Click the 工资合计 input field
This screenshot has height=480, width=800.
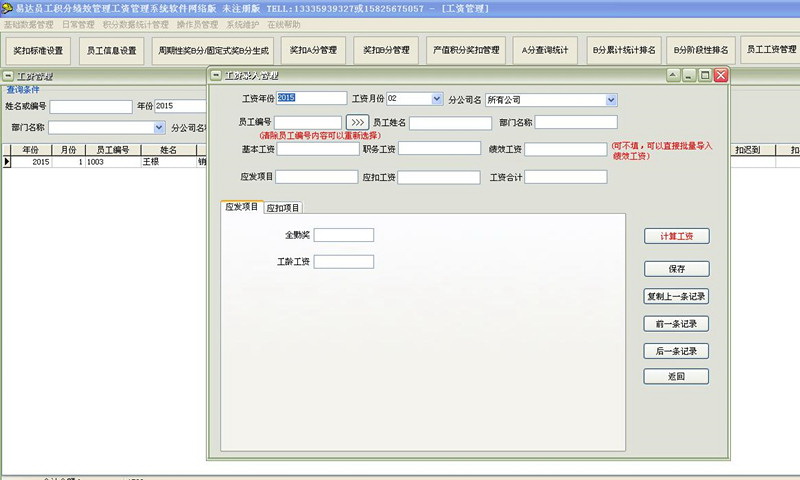tap(566, 177)
